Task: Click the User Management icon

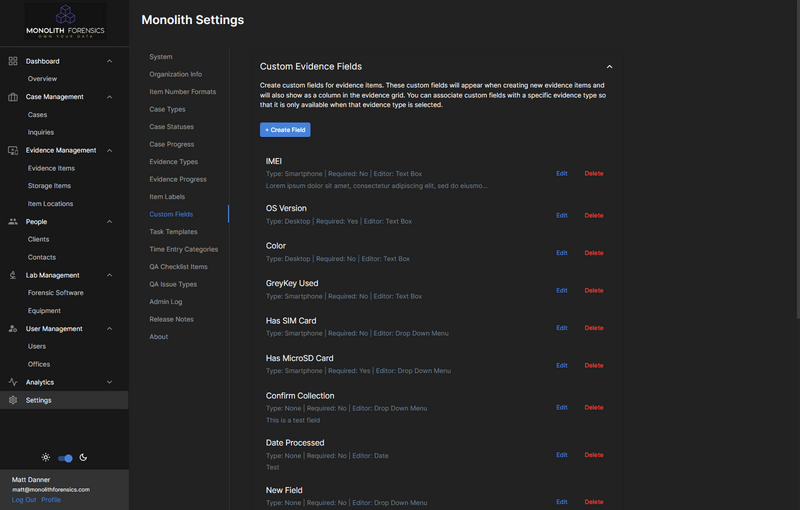Action: coord(13,328)
